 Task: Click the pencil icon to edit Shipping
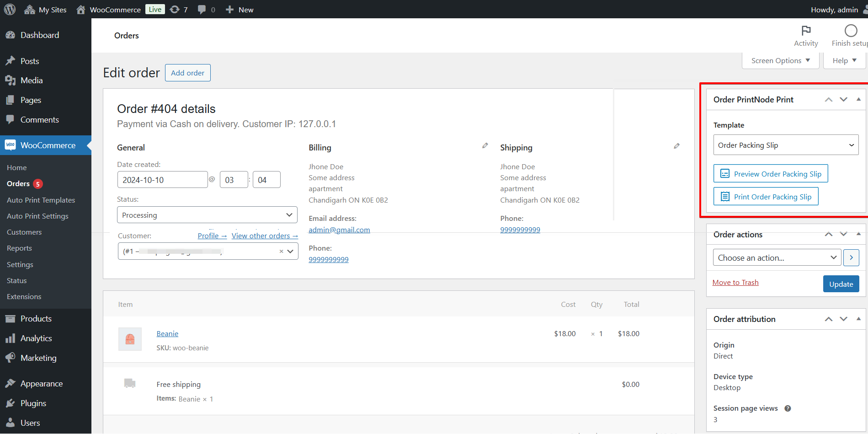[x=676, y=145]
